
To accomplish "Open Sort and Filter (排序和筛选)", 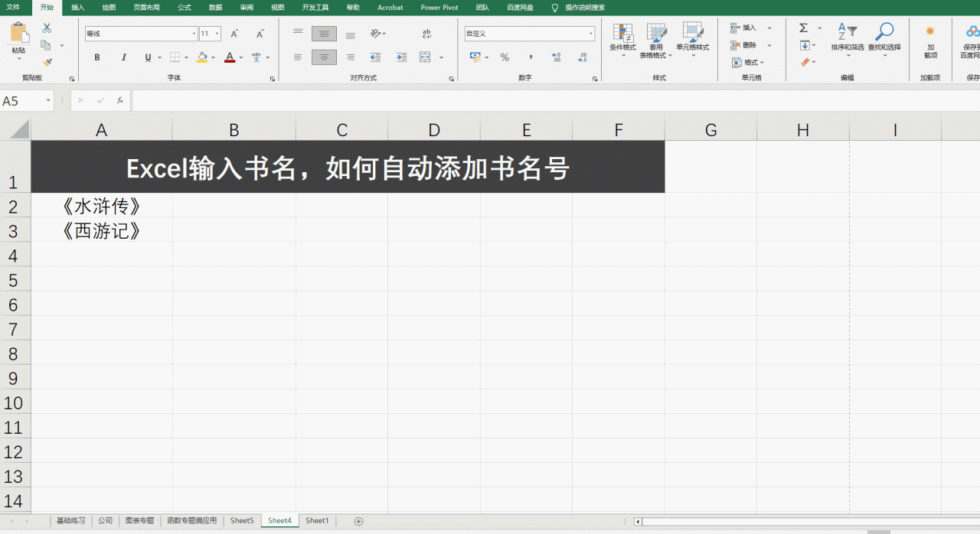I will [x=847, y=40].
